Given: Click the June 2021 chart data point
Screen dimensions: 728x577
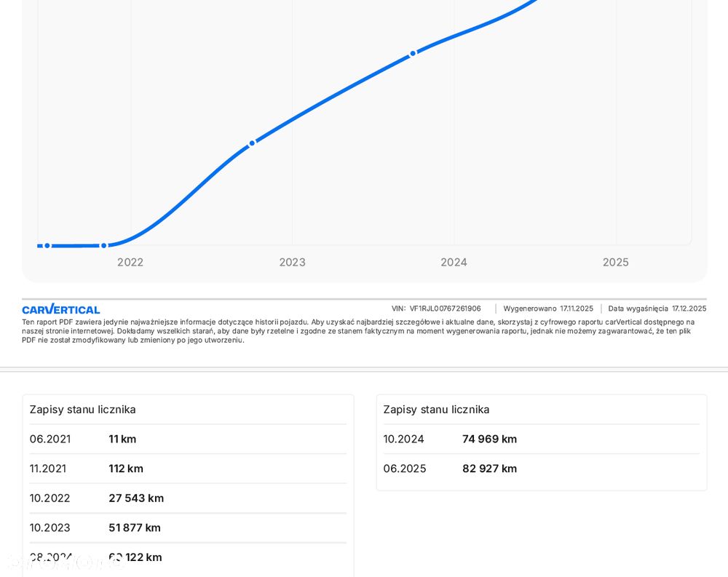Looking at the screenshot, I should pyautogui.click(x=47, y=246).
